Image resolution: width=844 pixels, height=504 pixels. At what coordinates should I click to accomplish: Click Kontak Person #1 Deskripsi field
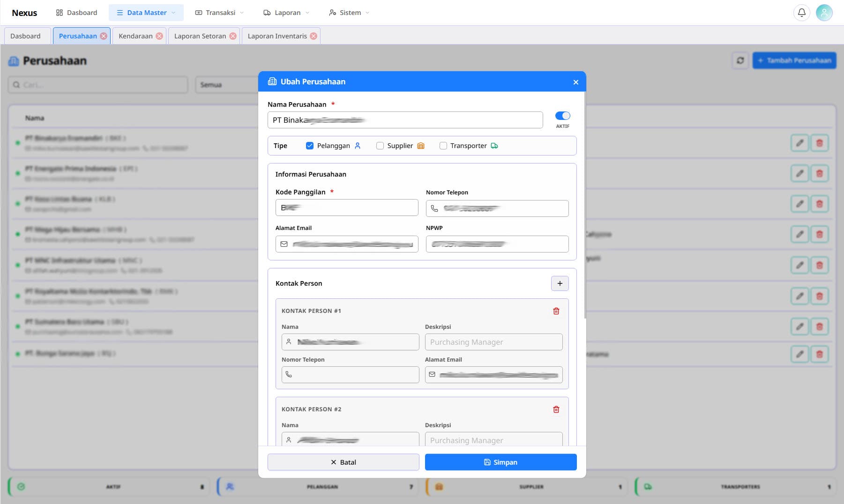point(493,342)
